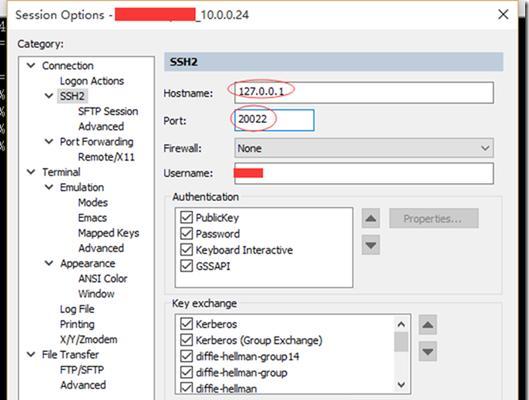
Task: Collapse the Appearance tree node
Action: (x=49, y=263)
